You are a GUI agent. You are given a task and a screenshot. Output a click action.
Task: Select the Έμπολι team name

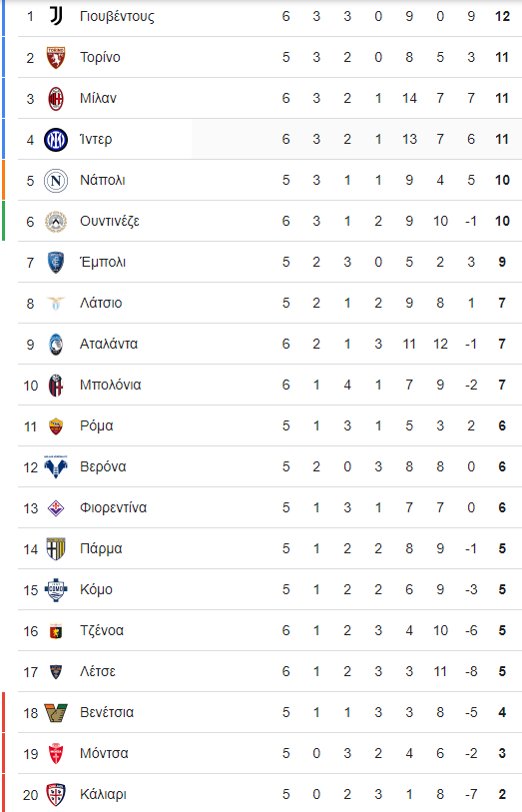[x=103, y=262]
